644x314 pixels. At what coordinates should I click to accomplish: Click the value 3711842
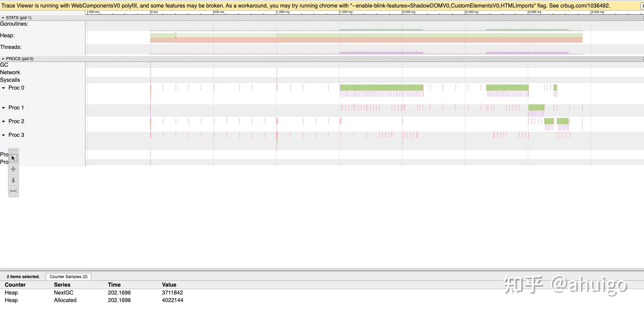[x=172, y=293]
